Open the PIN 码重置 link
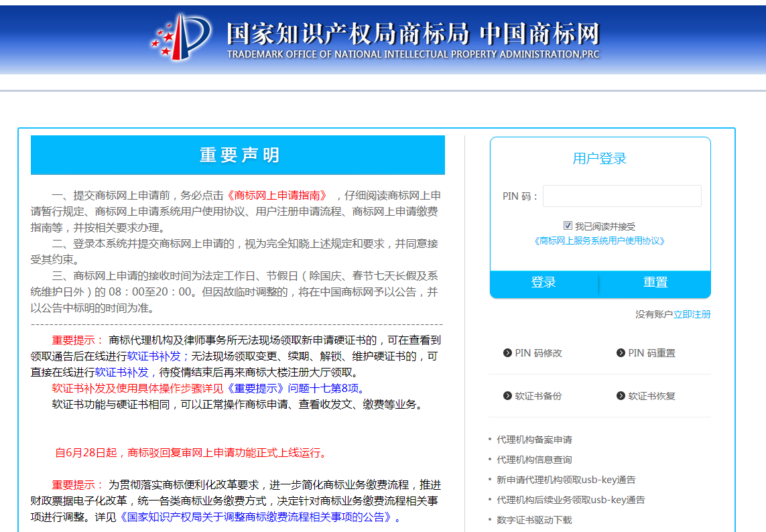The width and height of the screenshot is (766, 532). pyautogui.click(x=651, y=352)
